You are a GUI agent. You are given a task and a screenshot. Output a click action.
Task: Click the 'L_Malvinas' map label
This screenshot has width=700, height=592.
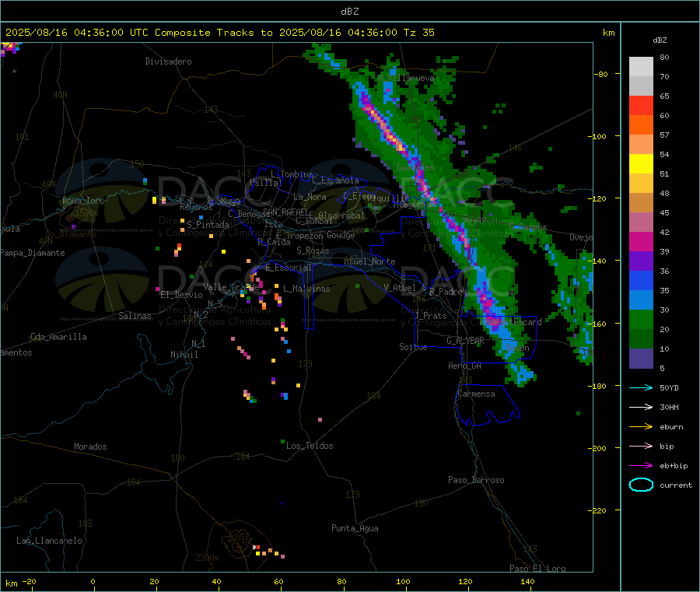[306, 289]
